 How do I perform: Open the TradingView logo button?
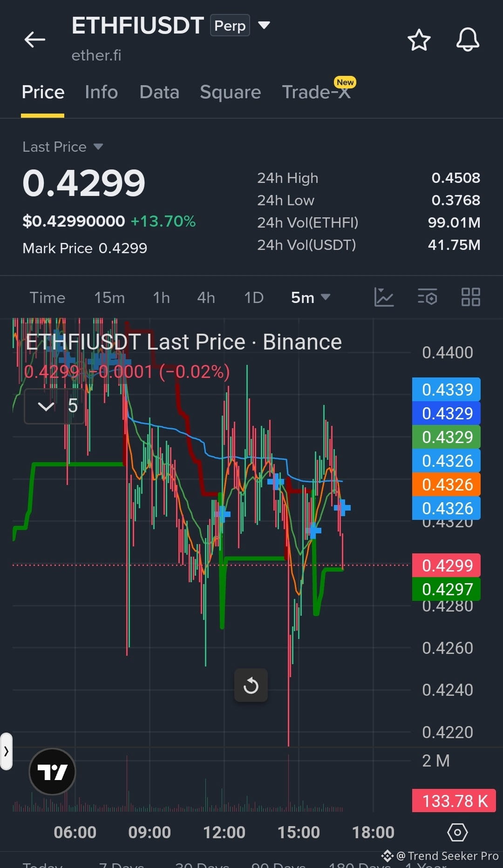pyautogui.click(x=52, y=772)
